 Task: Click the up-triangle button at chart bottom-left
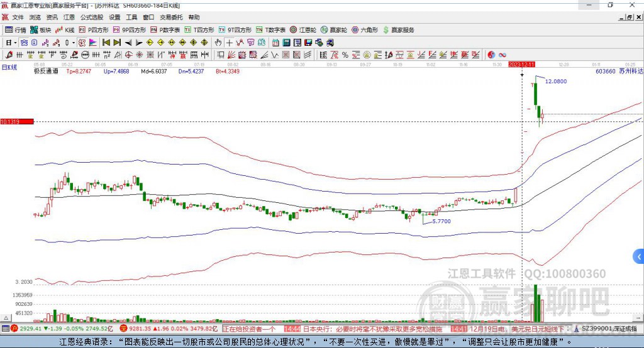pyautogui.click(x=6, y=318)
